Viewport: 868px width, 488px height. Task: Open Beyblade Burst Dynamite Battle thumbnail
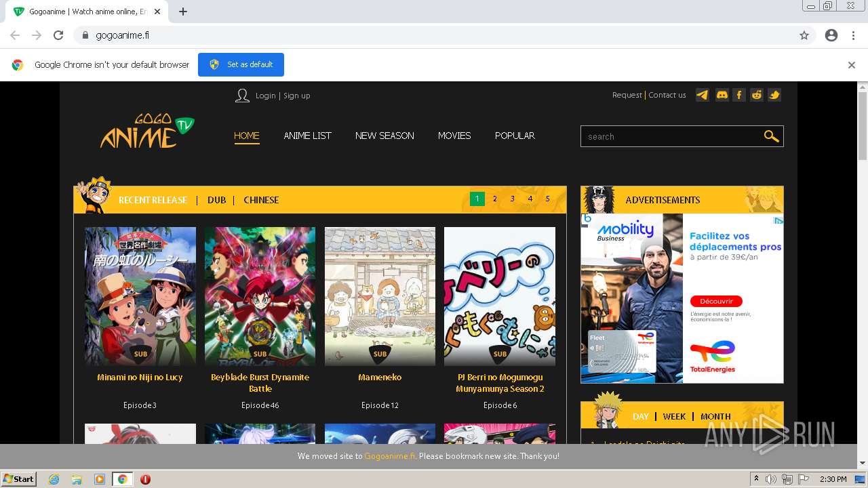[x=260, y=296]
